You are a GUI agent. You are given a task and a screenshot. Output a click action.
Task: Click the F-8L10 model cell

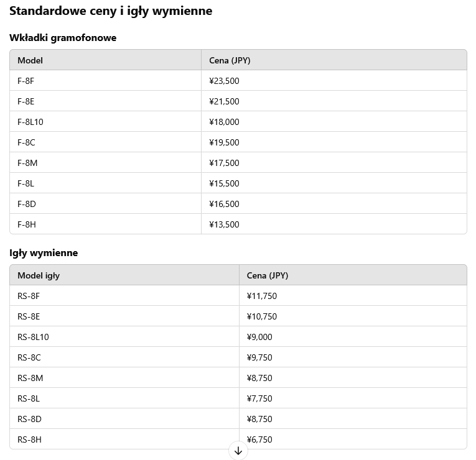[30, 122]
